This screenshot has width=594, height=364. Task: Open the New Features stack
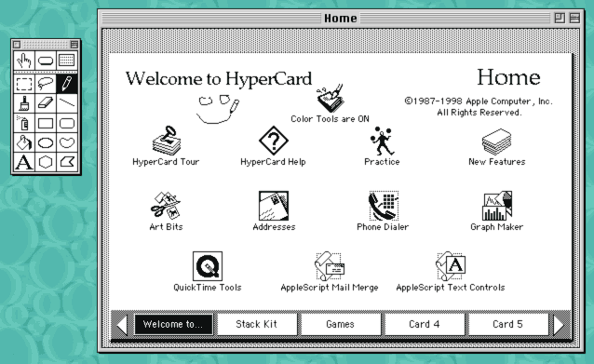496,147
